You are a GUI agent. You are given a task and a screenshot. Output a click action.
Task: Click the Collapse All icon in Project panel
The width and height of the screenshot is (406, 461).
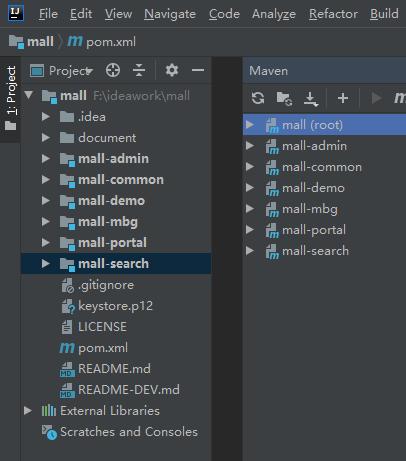tap(139, 70)
